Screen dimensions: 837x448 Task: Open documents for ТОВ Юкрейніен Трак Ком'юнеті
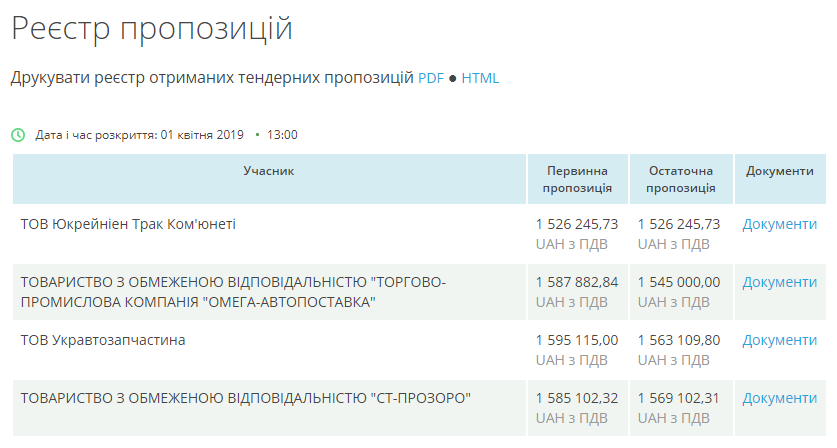tap(779, 225)
